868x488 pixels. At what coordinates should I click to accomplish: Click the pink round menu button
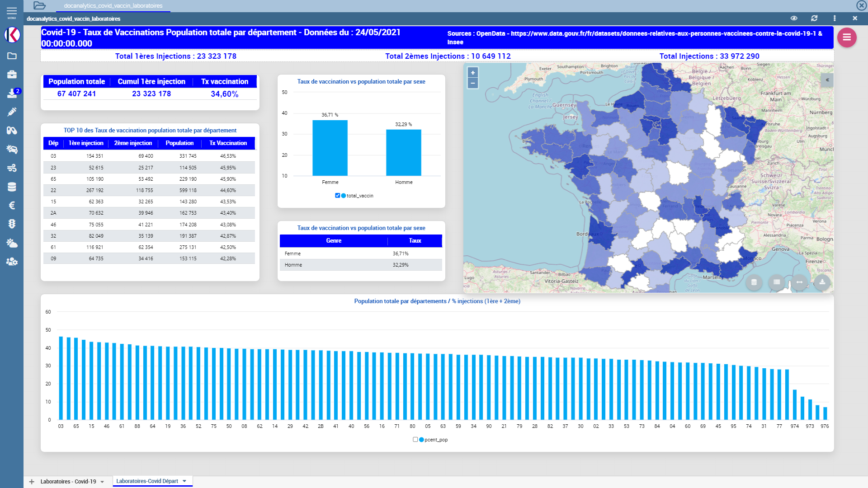click(x=847, y=38)
